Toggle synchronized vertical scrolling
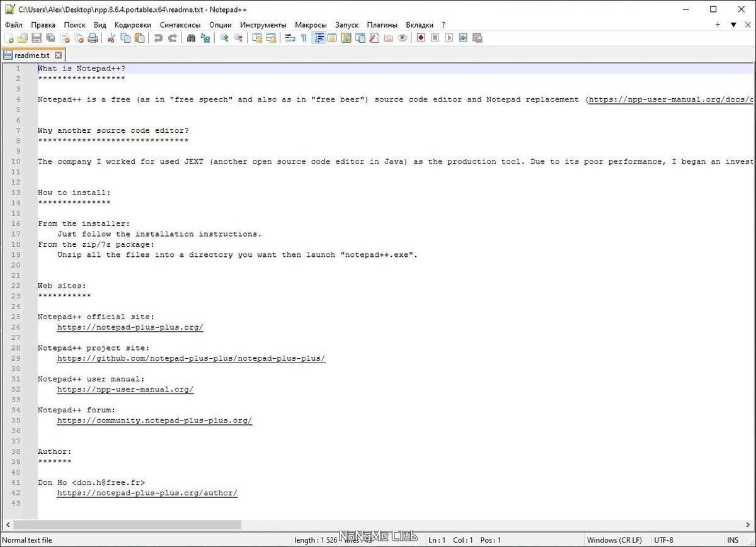The width and height of the screenshot is (756, 547). tap(257, 38)
